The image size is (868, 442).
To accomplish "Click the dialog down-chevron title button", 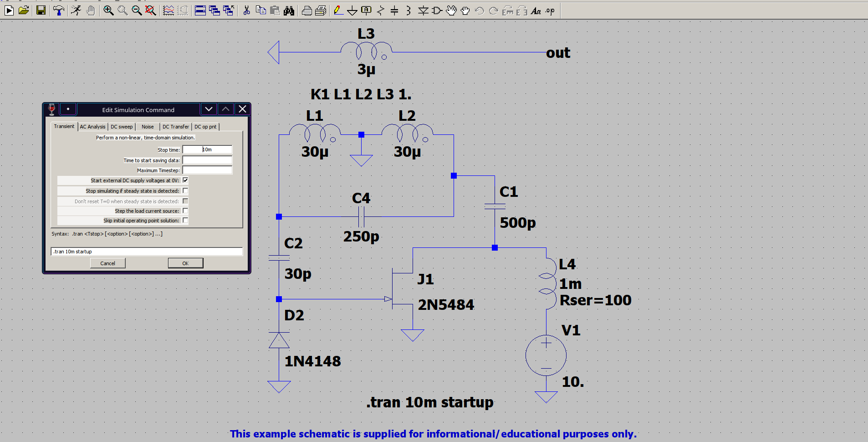I will click(x=209, y=109).
